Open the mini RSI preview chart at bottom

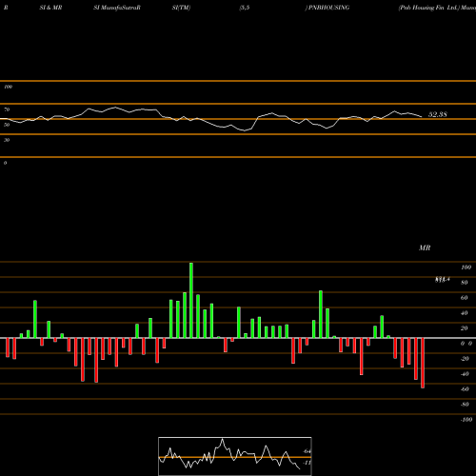[x=235, y=456]
